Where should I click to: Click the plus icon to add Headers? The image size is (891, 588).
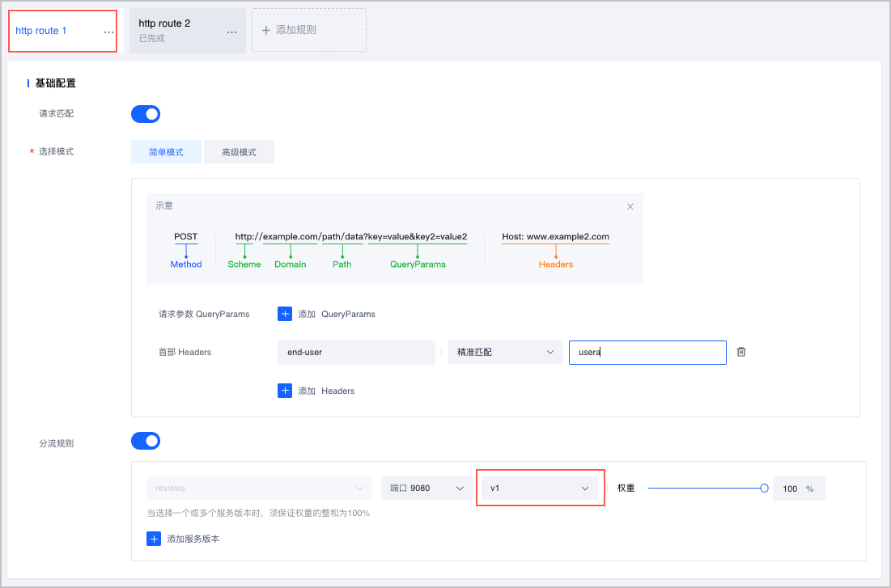coord(284,391)
